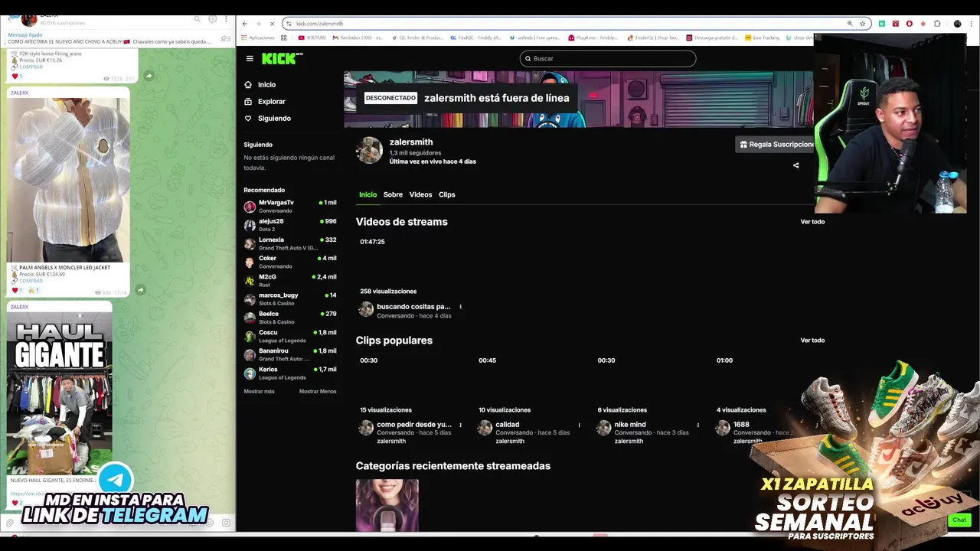Stop page loading with the X button
Image resolution: width=980 pixels, height=551 pixels.
[x=271, y=24]
